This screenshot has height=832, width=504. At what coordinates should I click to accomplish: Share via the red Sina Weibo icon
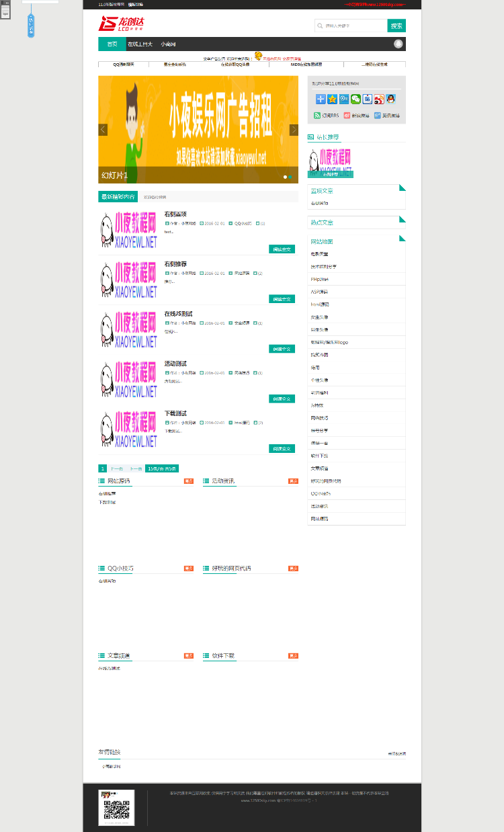pos(379,99)
